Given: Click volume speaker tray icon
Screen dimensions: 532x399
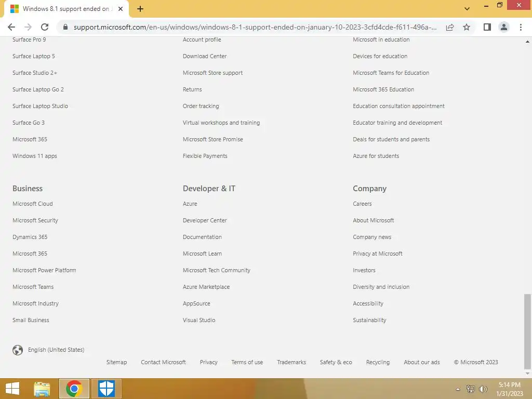Looking at the screenshot, I should tap(483, 389).
